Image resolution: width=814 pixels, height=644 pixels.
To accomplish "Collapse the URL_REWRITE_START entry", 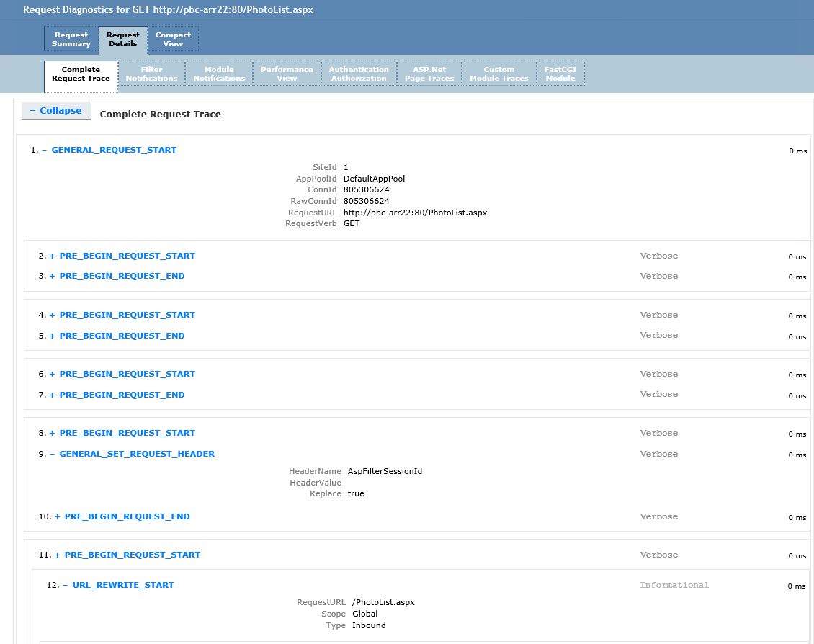I will pyautogui.click(x=122, y=585).
